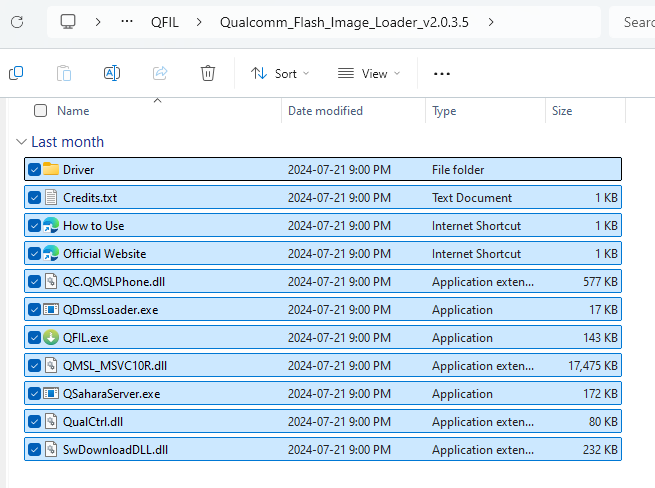Screen dimensions: 655x488
Task: Open the View dropdown menu
Action: click(369, 74)
